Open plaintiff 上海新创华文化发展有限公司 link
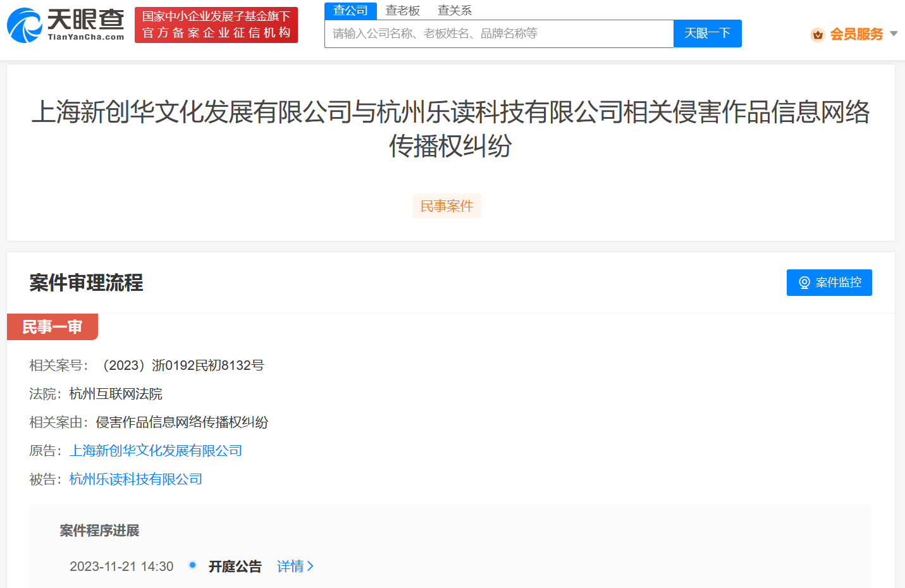Image resolution: width=905 pixels, height=588 pixels. [156, 451]
